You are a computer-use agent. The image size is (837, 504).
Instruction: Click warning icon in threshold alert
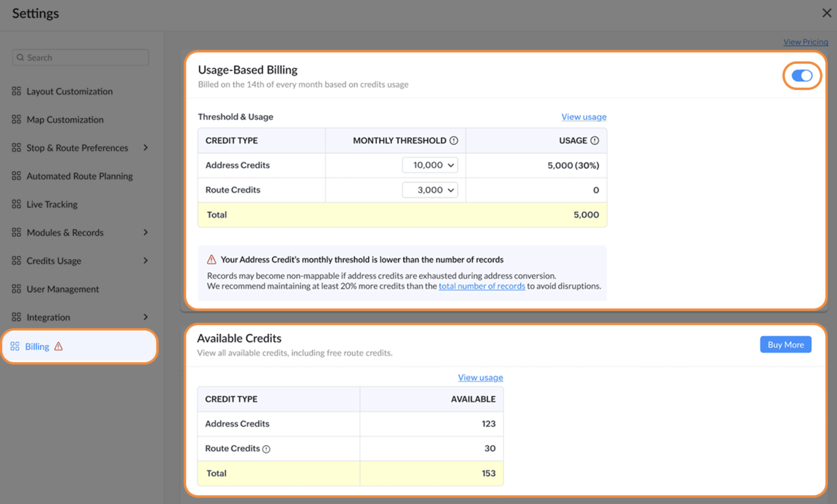click(x=211, y=260)
